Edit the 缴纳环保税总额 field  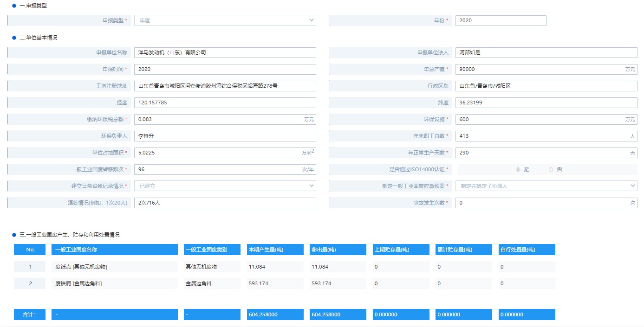pos(218,119)
